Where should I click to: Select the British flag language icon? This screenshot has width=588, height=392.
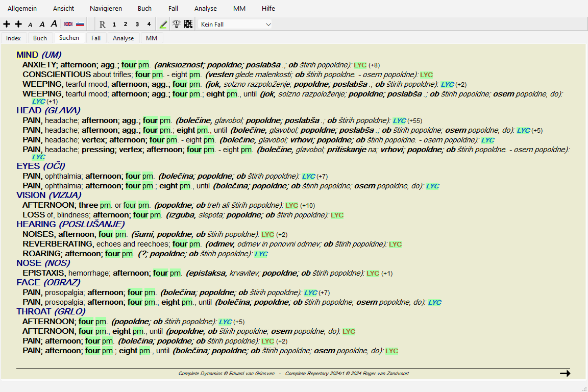click(68, 24)
